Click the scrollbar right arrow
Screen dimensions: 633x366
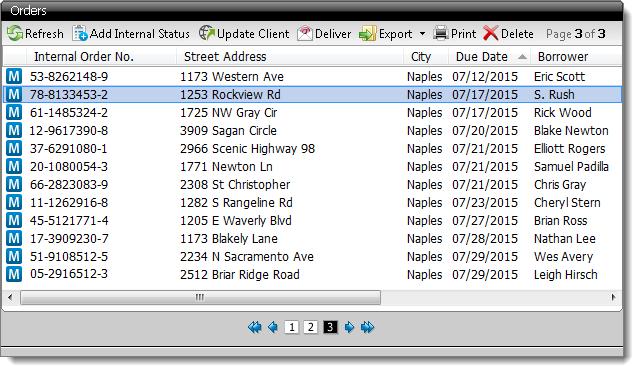coord(614,298)
